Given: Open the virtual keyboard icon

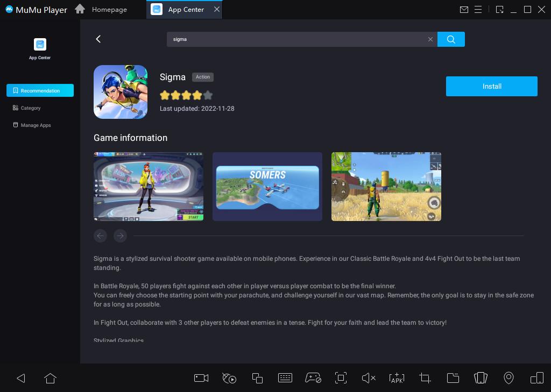Looking at the screenshot, I should (x=285, y=378).
